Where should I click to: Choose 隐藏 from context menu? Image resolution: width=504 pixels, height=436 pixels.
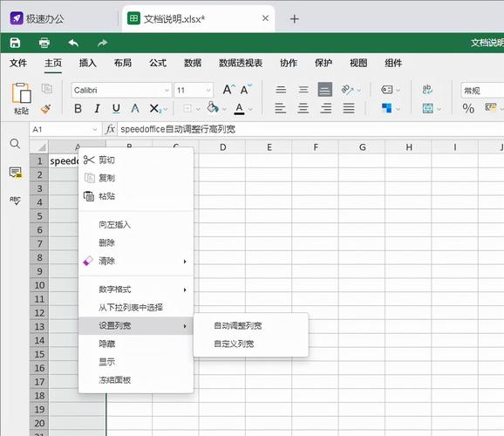click(136, 344)
